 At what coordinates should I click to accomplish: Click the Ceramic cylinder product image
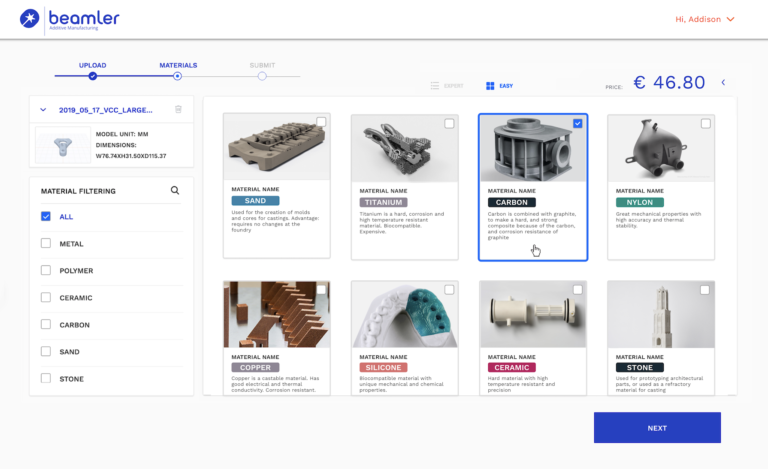tap(533, 314)
